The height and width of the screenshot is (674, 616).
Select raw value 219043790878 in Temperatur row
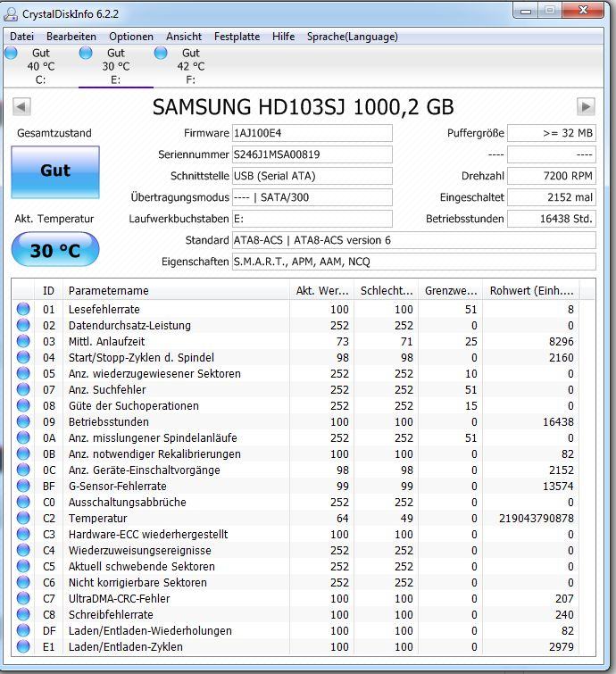[536, 519]
